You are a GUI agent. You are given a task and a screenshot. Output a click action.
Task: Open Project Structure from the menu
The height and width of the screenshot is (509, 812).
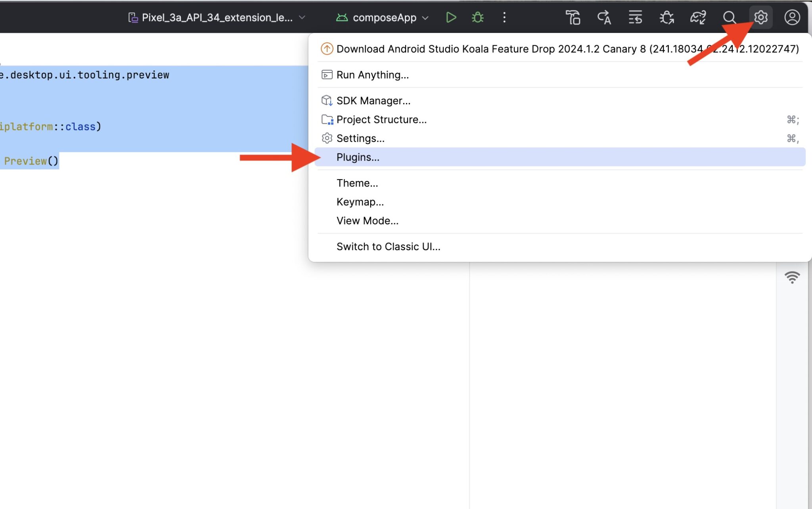tap(381, 119)
